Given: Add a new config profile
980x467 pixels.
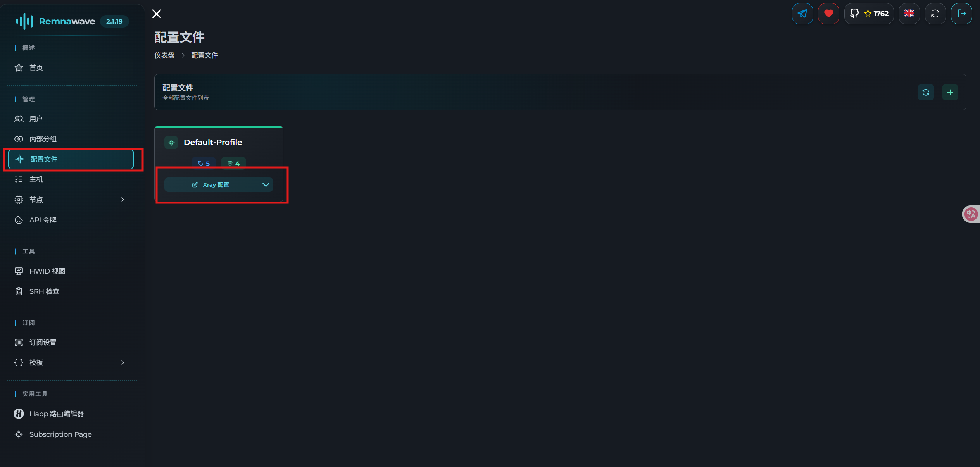Looking at the screenshot, I should [x=950, y=92].
